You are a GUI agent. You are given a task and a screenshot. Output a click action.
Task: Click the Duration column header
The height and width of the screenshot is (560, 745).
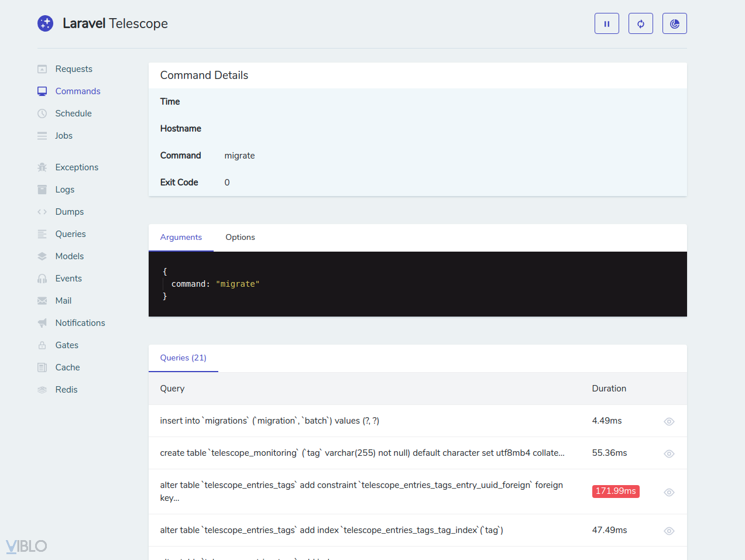pyautogui.click(x=609, y=389)
